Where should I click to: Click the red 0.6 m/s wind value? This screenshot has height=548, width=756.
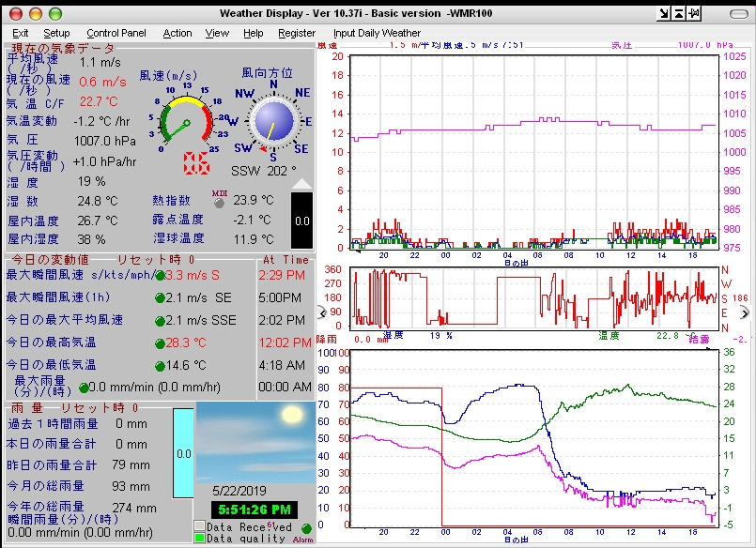tap(102, 82)
